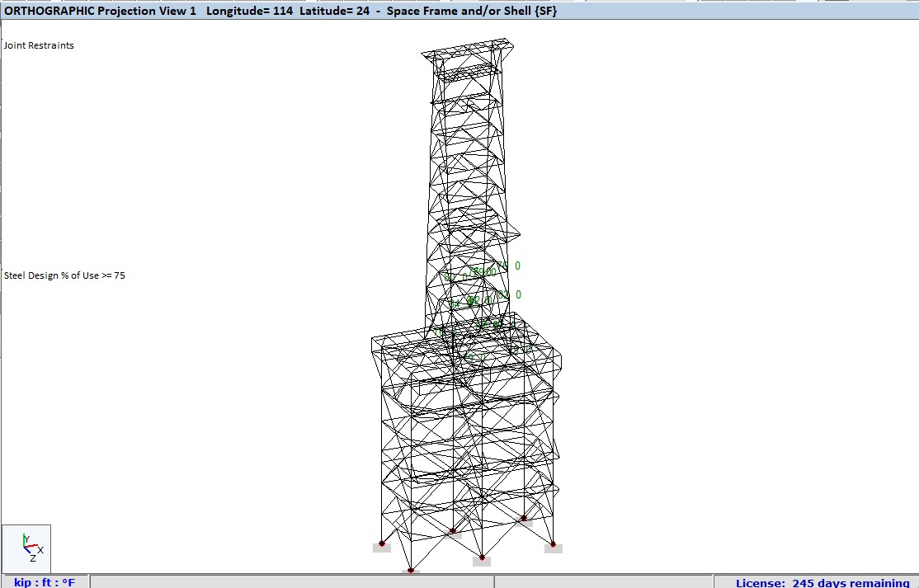Toggle the Joint Restraints legend label
Viewport: 919px width, 588px height.
(39, 45)
